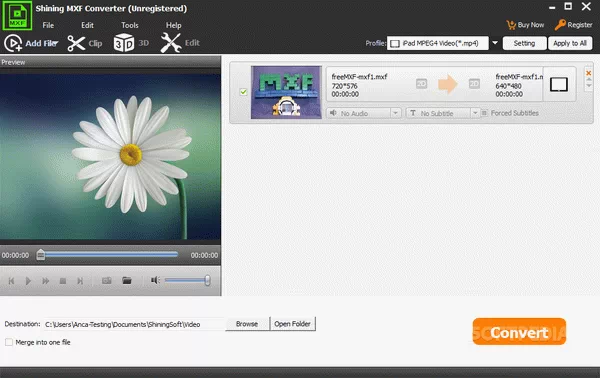This screenshot has width=600, height=378.
Task: Click the source format icon left of arrow
Action: click(421, 83)
